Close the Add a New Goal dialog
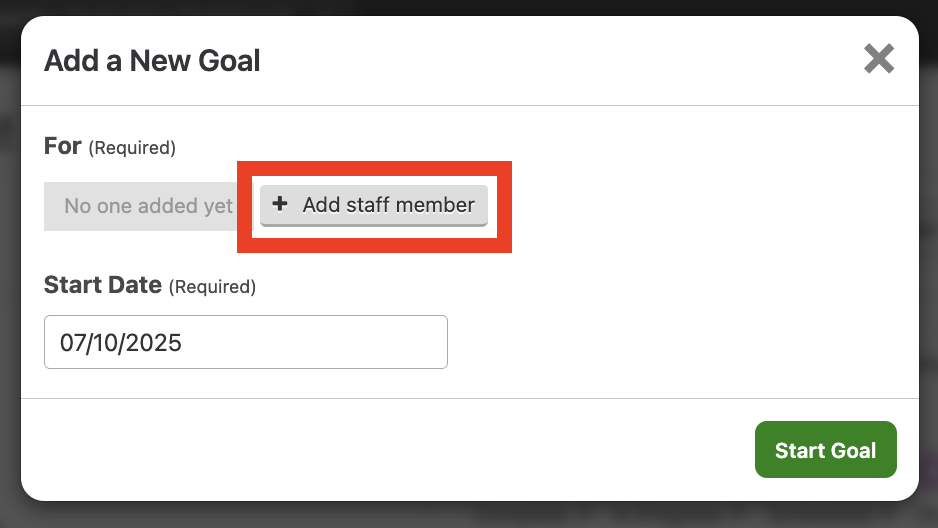938x528 pixels. click(879, 59)
